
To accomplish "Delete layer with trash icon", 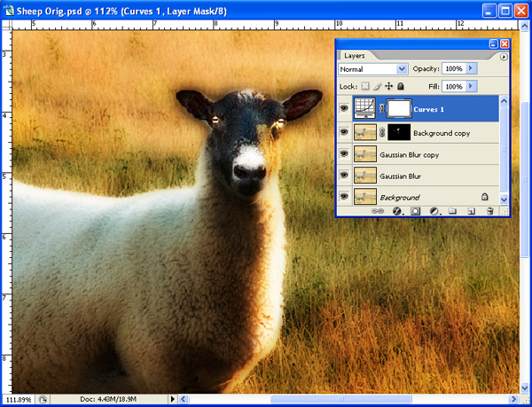I will 489,211.
